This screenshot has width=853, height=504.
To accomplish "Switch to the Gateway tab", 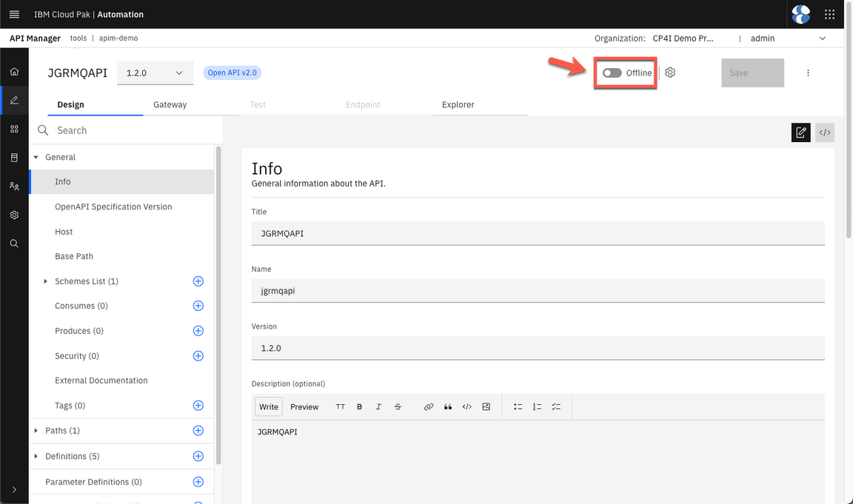I will click(x=170, y=104).
